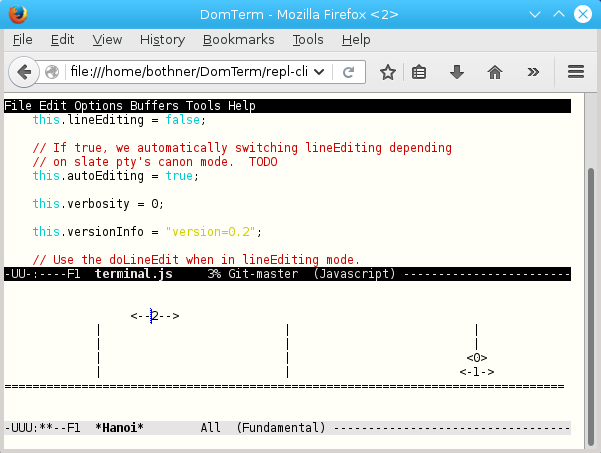Expand the URL bar history dropdown
This screenshot has height=453, width=601.
[x=322, y=72]
